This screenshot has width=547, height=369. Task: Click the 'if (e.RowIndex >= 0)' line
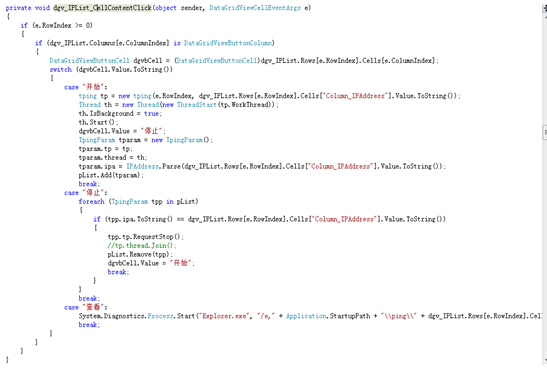tap(57, 25)
